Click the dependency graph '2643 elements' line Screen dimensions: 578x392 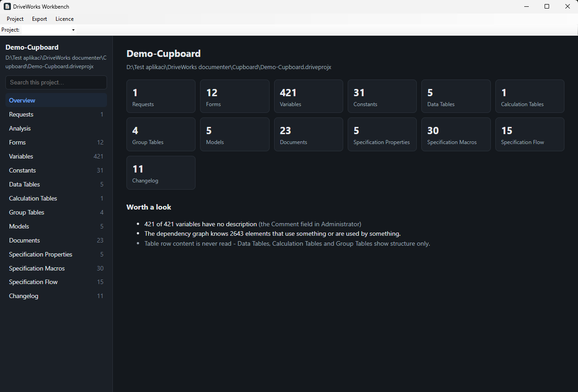272,234
